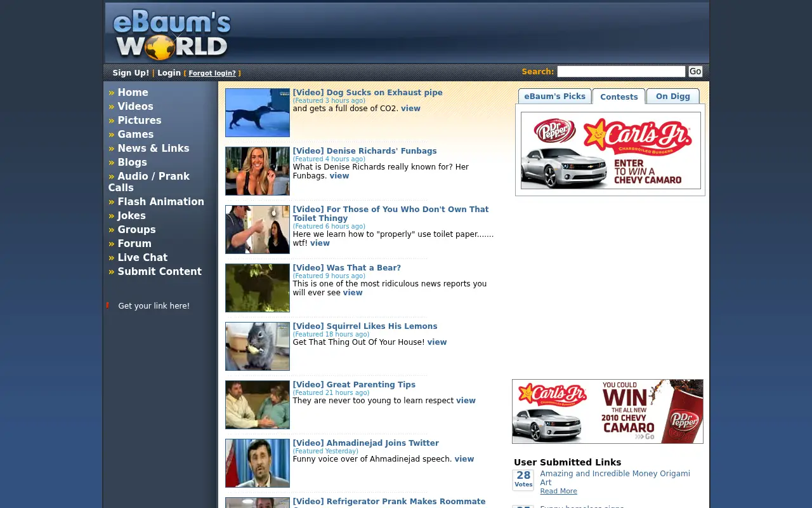Switch to the On Digg tab
This screenshot has height=508, width=812.
tap(673, 96)
